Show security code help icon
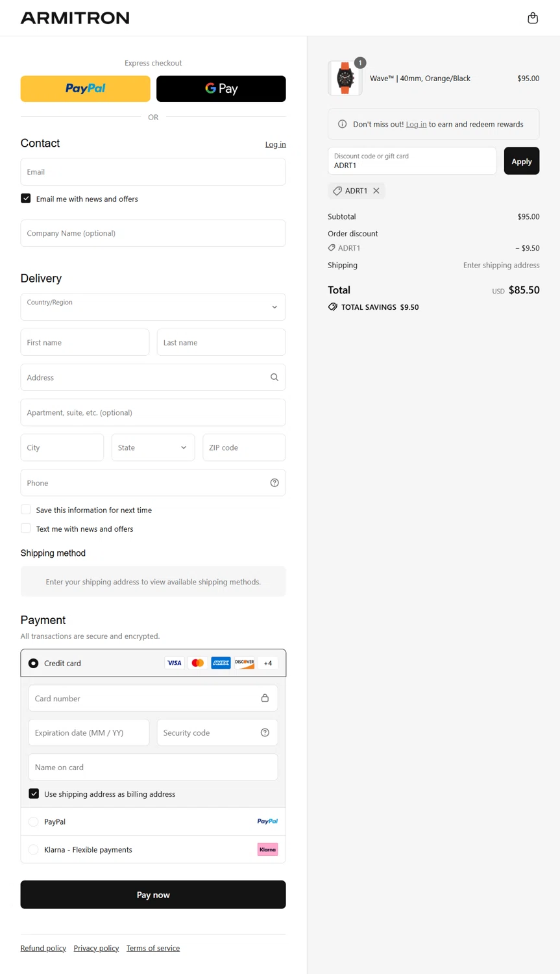The height and width of the screenshot is (974, 560). (x=265, y=732)
